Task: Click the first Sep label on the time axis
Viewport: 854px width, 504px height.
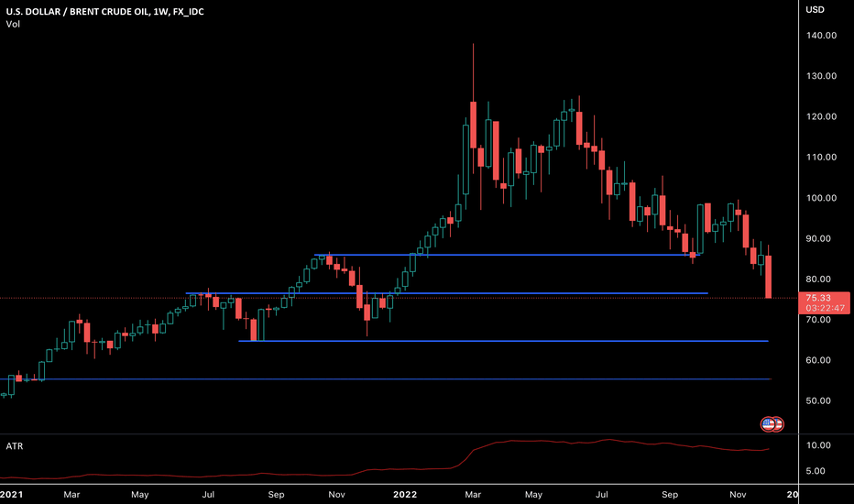Action: (x=276, y=494)
